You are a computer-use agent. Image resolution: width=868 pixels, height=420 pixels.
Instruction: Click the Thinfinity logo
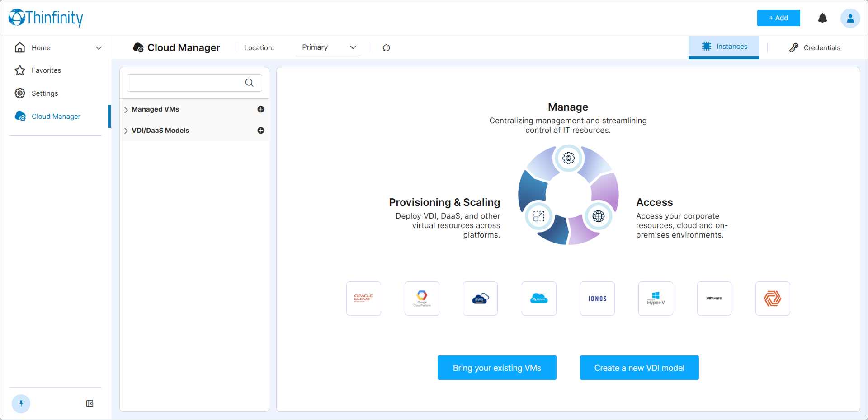46,18
